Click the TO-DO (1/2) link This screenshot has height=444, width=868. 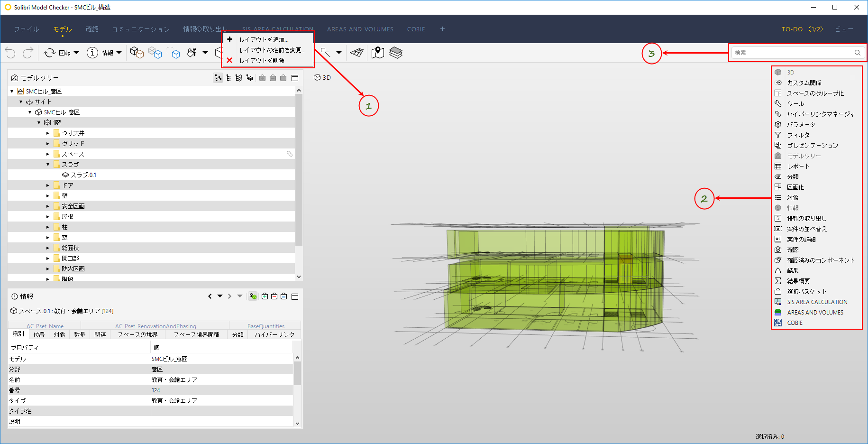tap(802, 29)
